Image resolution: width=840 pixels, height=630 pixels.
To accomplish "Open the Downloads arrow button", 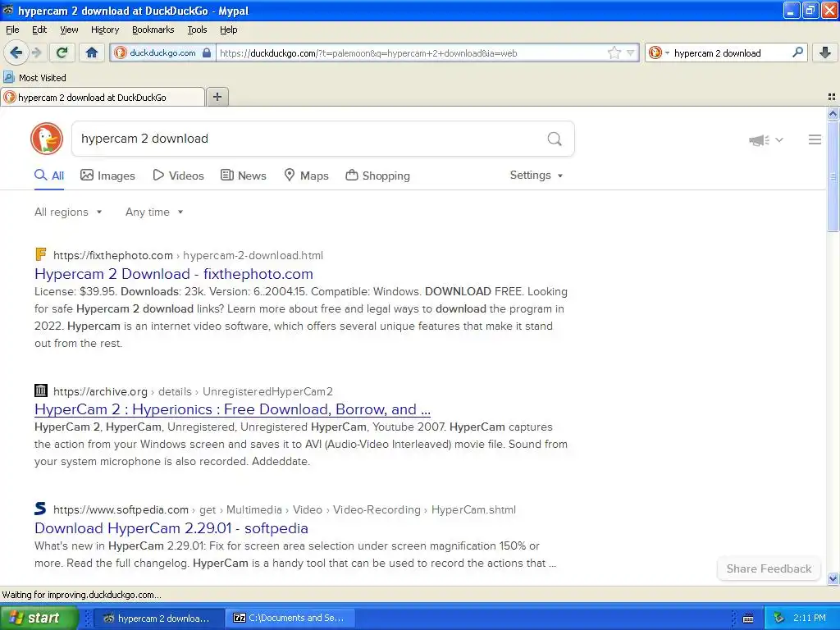I will [825, 52].
